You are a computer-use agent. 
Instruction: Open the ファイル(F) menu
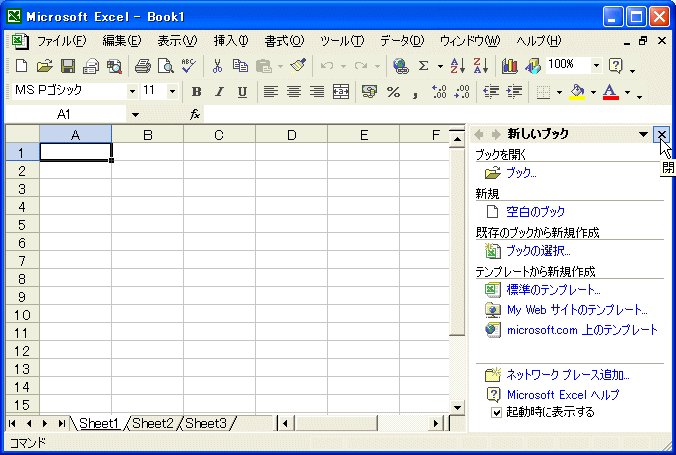tap(61, 41)
